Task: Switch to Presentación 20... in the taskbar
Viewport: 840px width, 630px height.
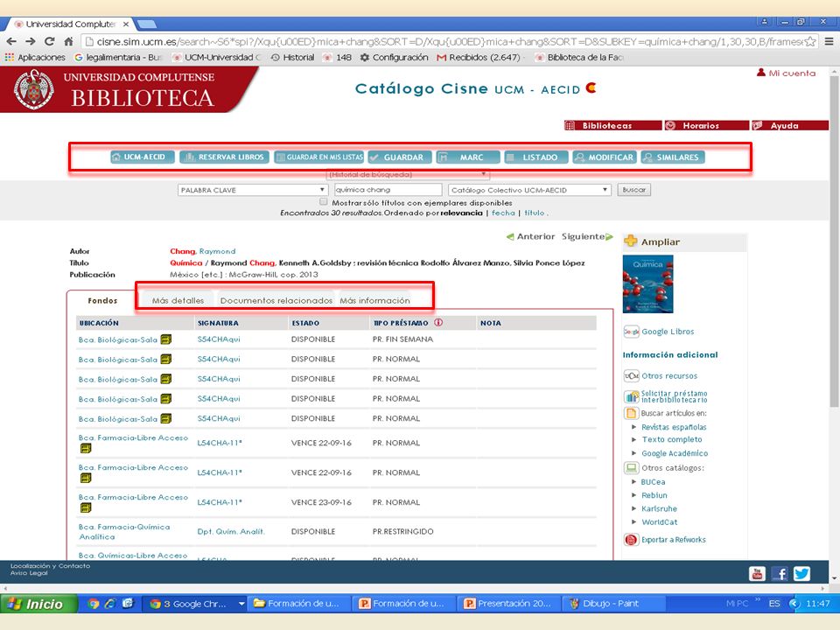Action: [x=509, y=604]
